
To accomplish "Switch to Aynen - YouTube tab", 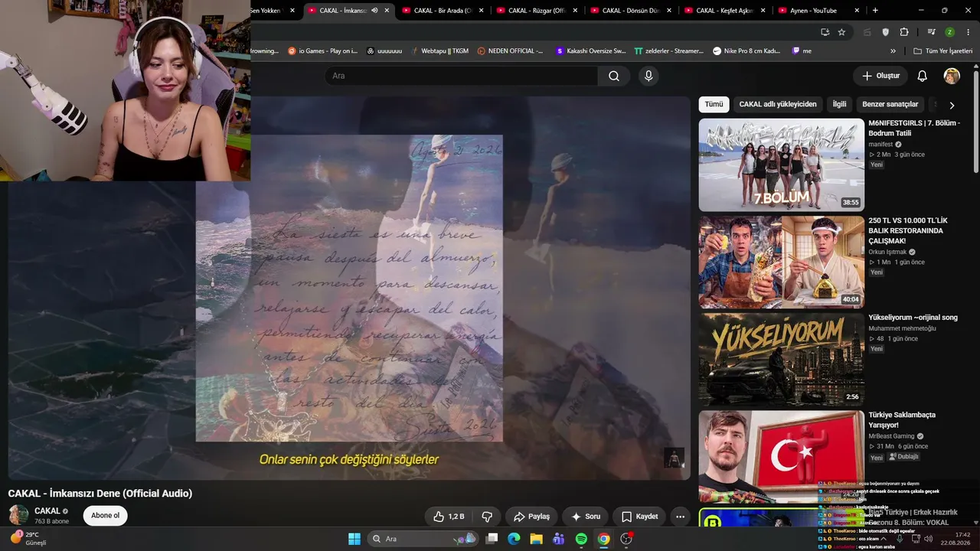I will [819, 11].
